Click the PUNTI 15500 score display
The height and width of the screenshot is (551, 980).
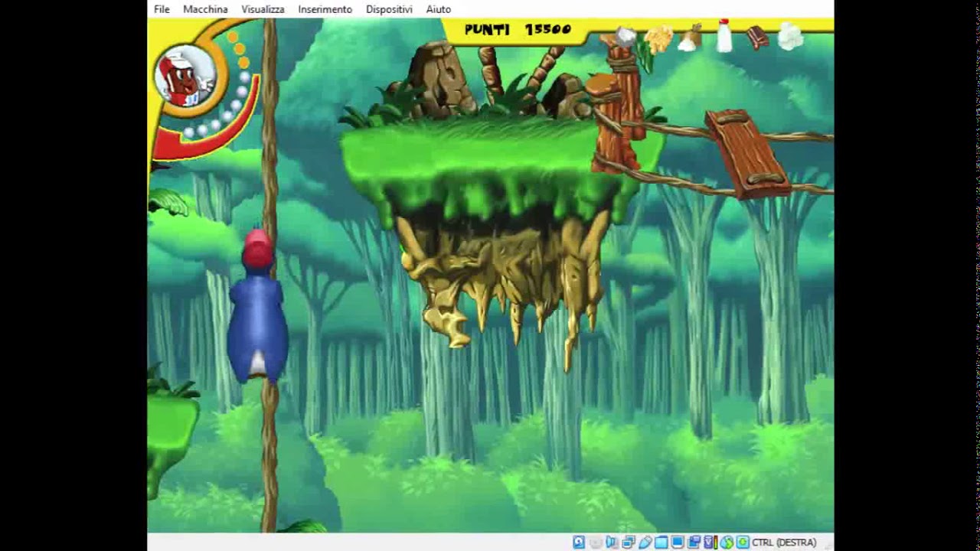pyautogui.click(x=518, y=30)
